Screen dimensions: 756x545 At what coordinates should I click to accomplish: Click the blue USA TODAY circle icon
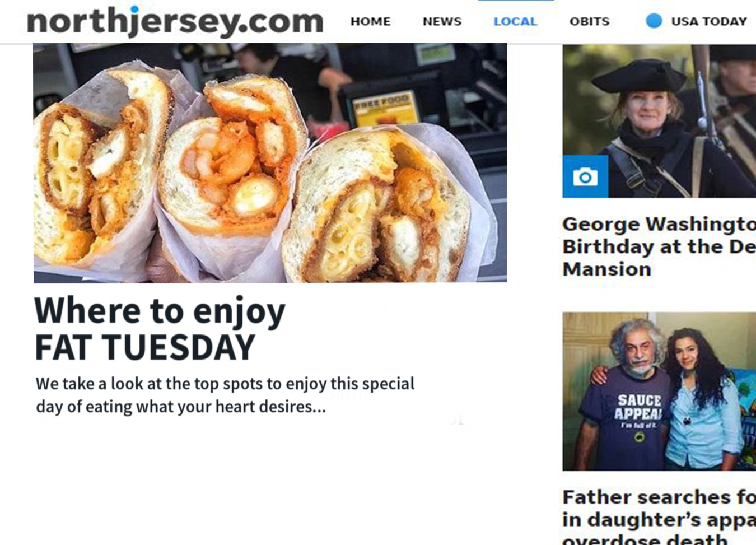tap(654, 21)
